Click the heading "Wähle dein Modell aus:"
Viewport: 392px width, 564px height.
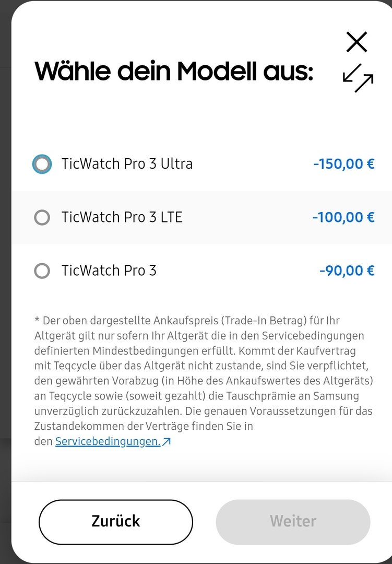click(x=174, y=72)
